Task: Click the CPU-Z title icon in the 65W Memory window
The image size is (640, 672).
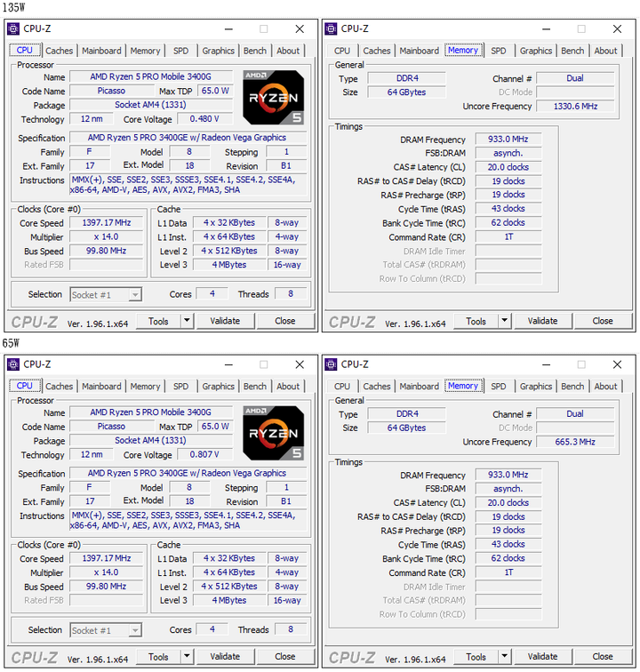Action: (331, 364)
